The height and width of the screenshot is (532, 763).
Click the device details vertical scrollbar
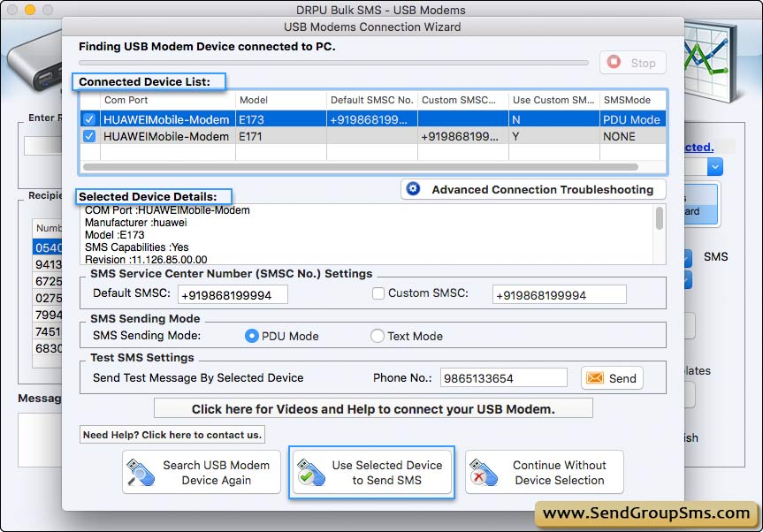(660, 218)
